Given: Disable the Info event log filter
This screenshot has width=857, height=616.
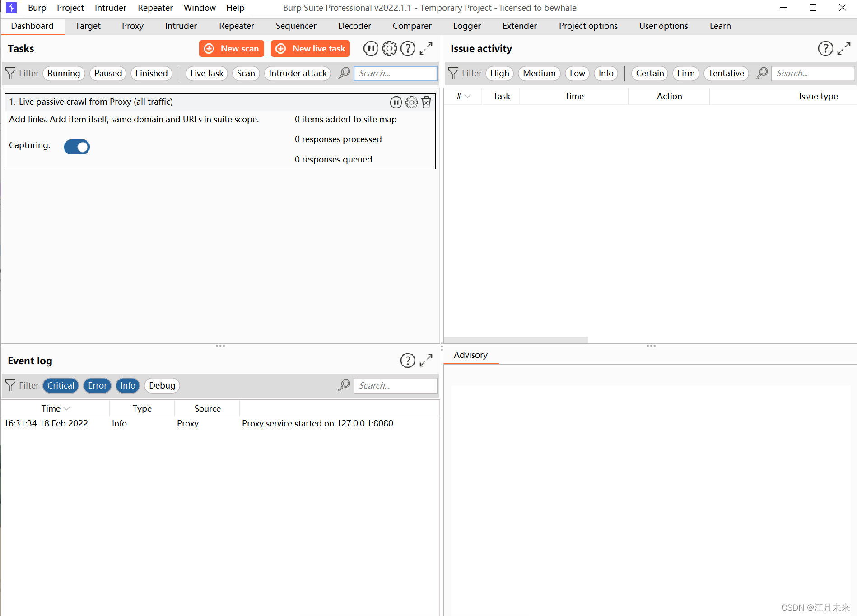Looking at the screenshot, I should tap(128, 385).
